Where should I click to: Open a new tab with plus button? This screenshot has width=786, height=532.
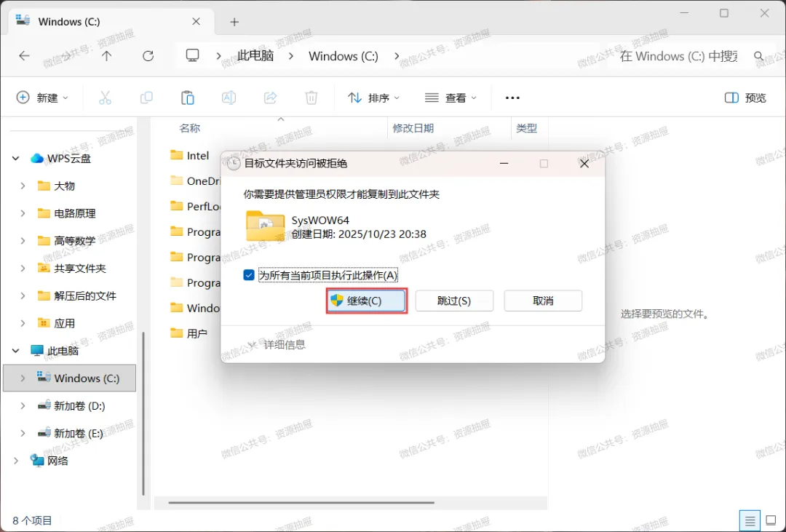234,22
